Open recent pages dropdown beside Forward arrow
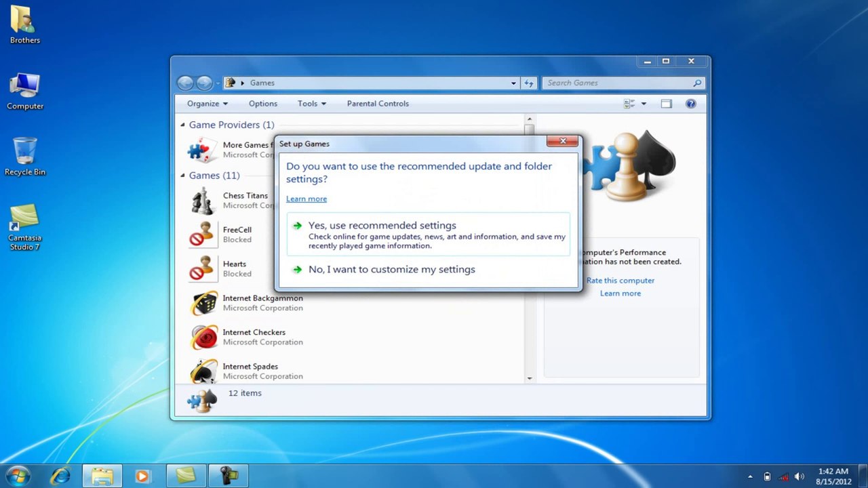Image resolution: width=868 pixels, height=488 pixels. coord(218,83)
